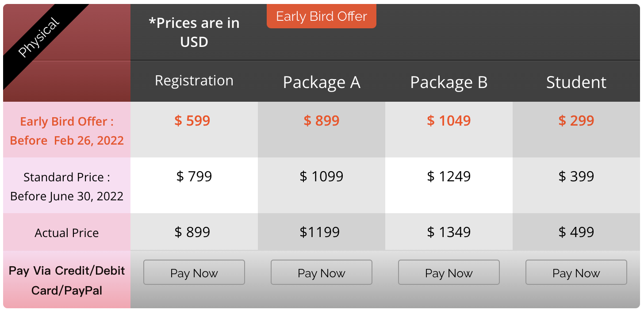Hit the Student Pay Now button
The width and height of the screenshot is (644, 314).
tap(576, 272)
